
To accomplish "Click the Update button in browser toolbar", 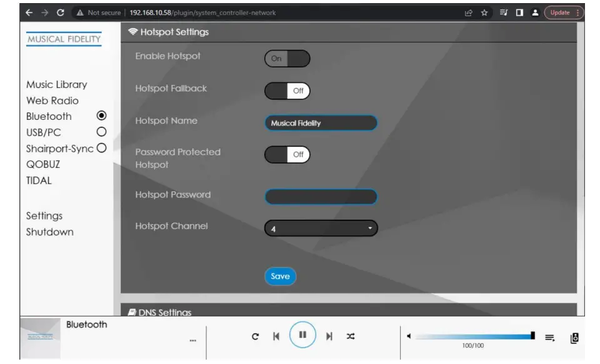I will [x=564, y=12].
